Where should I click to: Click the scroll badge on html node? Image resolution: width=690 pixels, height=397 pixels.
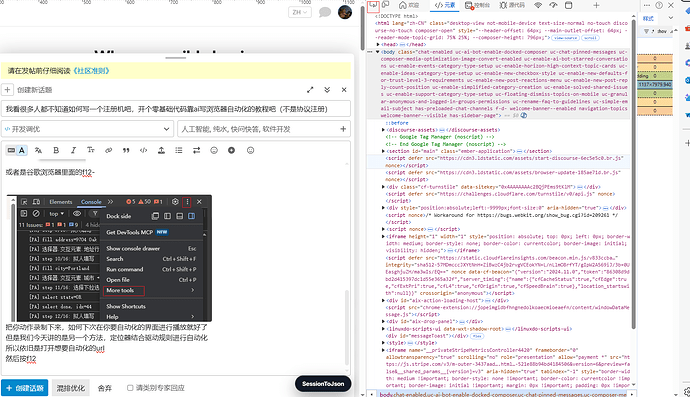click(590, 38)
